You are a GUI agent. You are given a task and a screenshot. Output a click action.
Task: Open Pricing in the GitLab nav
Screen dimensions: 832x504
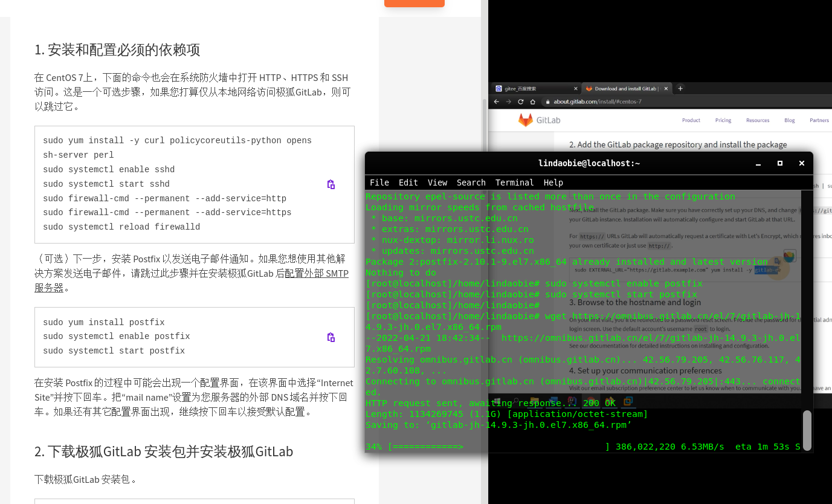pos(723,120)
